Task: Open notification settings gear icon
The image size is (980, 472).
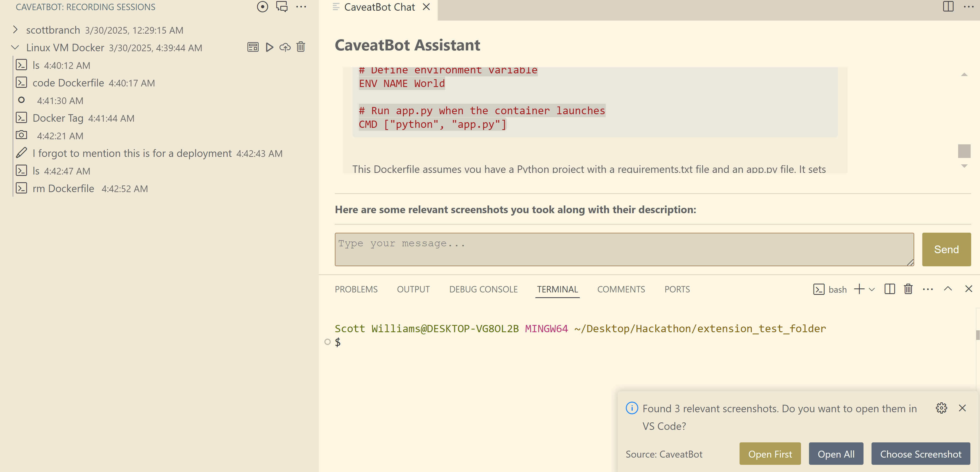Action: point(941,408)
